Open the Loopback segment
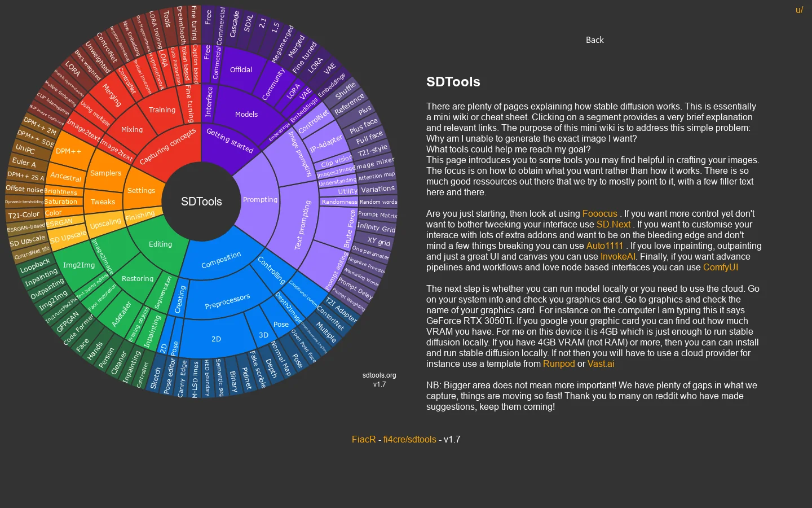This screenshot has height=508, width=812. click(35, 265)
